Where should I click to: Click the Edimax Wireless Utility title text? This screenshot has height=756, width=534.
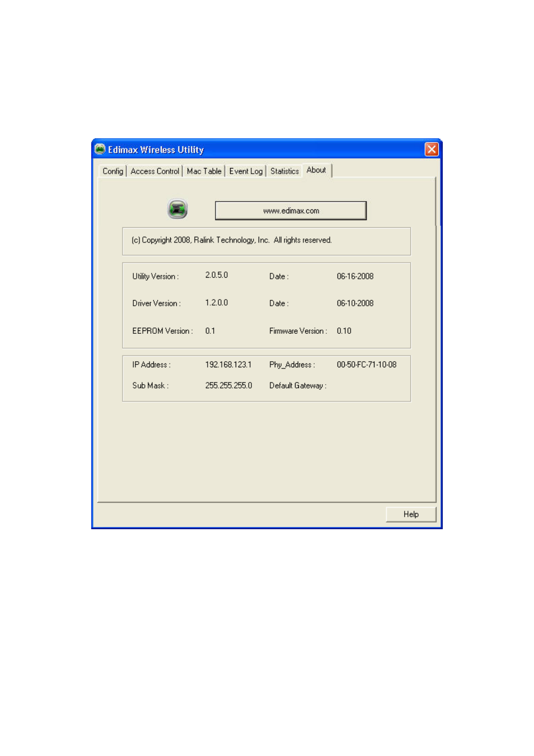(156, 150)
